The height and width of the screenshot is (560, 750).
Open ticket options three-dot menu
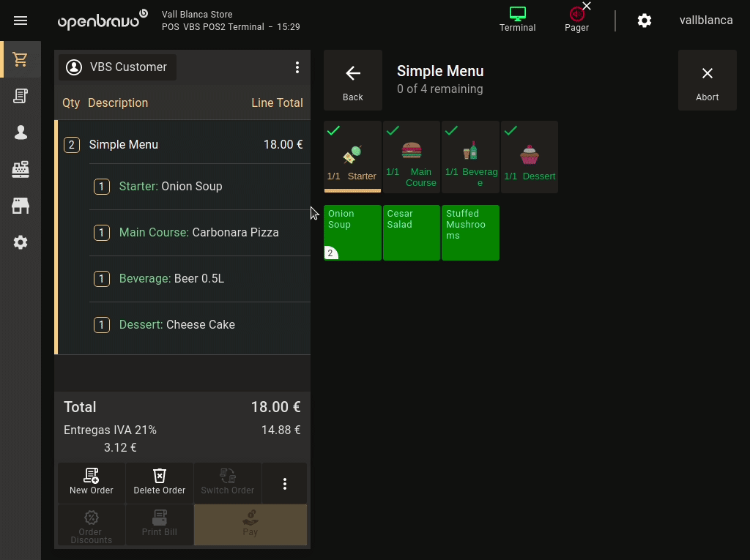click(x=297, y=67)
